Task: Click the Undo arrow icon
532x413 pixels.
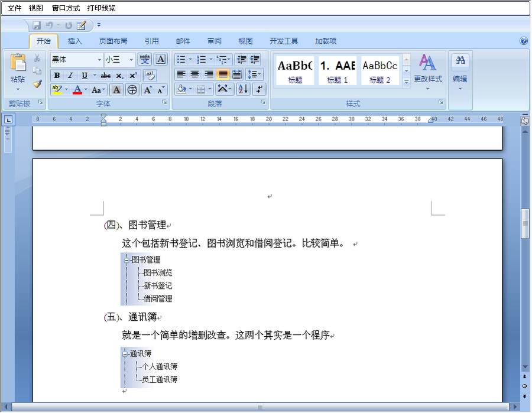Action: pos(50,25)
